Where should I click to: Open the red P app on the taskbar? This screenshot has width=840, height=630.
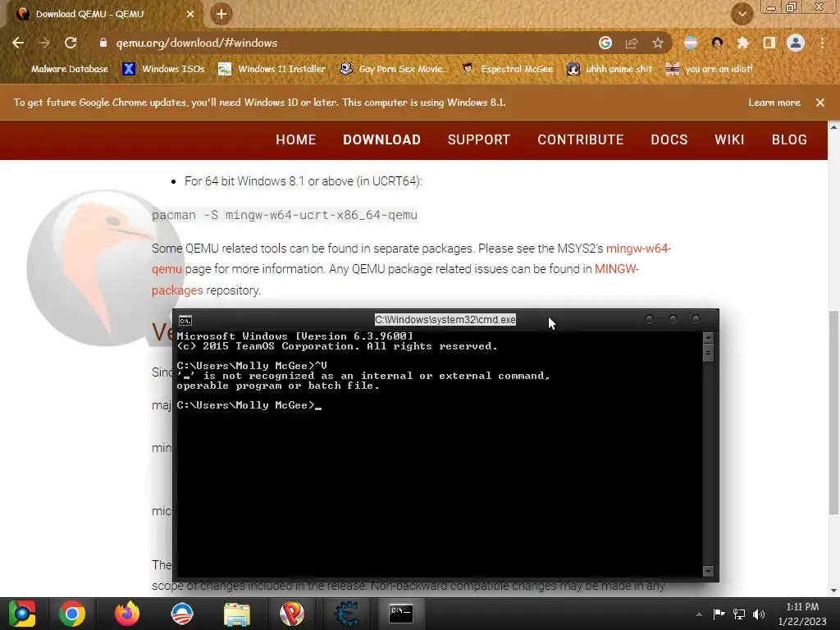pos(292,614)
